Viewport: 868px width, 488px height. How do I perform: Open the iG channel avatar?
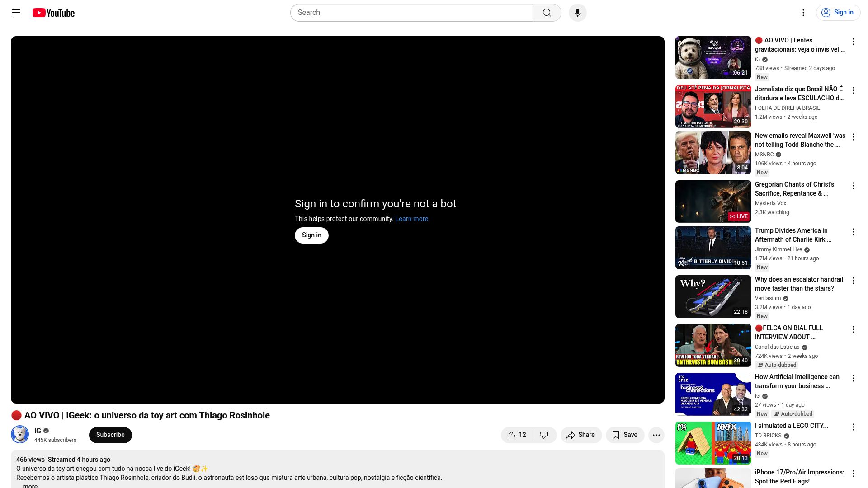coord(20,435)
